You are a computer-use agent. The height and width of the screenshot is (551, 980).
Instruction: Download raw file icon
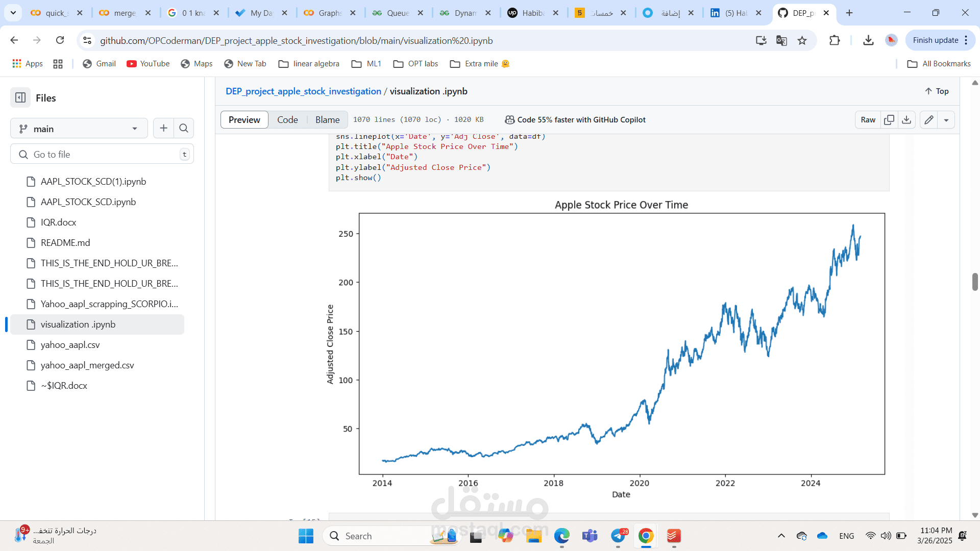[906, 119]
